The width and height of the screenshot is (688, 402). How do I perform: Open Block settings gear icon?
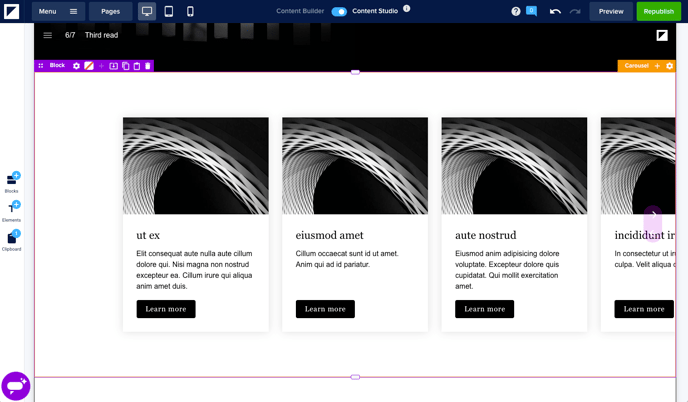(76, 66)
